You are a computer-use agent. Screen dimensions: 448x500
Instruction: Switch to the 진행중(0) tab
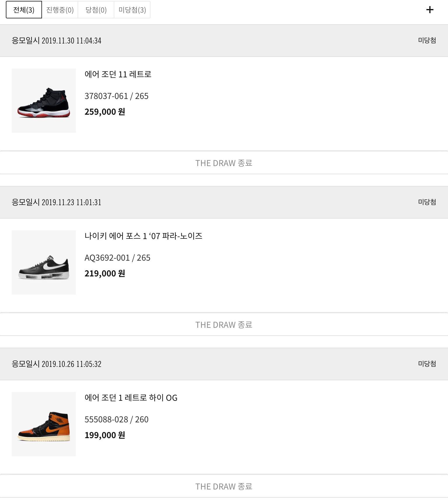tap(60, 10)
